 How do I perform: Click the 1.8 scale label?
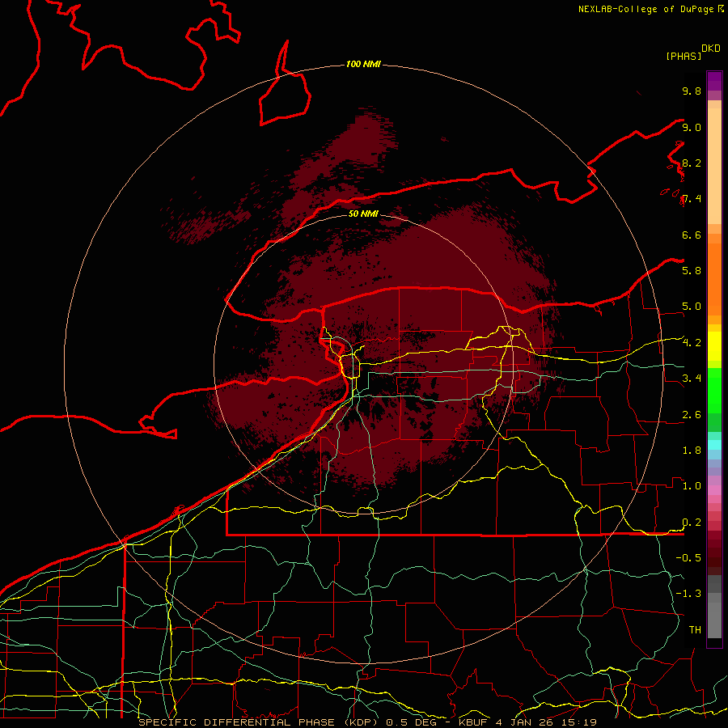[692, 451]
